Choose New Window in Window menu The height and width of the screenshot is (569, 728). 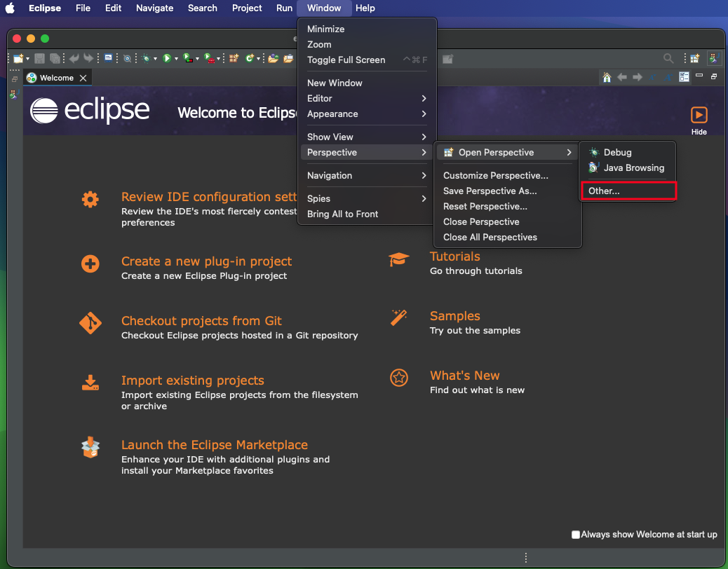367,83
